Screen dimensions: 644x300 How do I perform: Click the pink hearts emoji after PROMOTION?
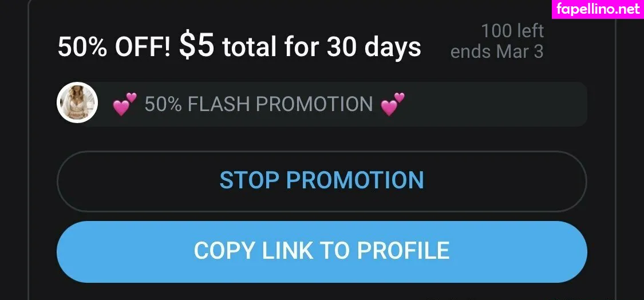pyautogui.click(x=393, y=104)
